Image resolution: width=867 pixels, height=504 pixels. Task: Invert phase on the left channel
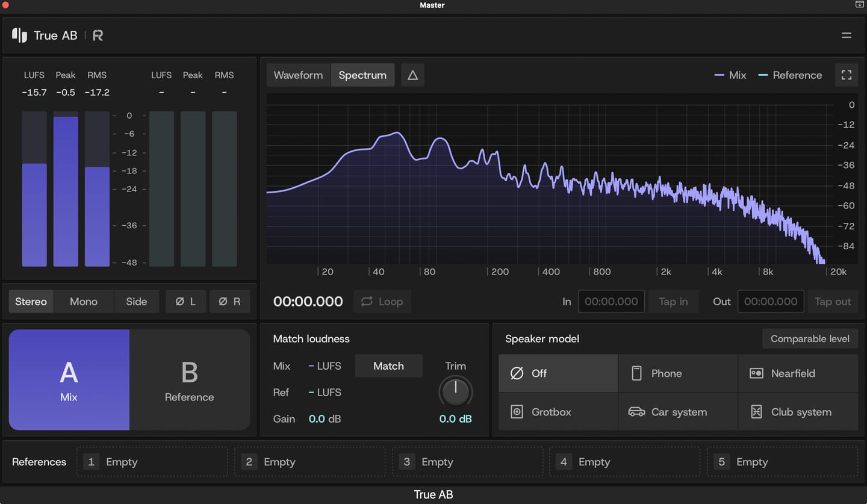pos(185,302)
